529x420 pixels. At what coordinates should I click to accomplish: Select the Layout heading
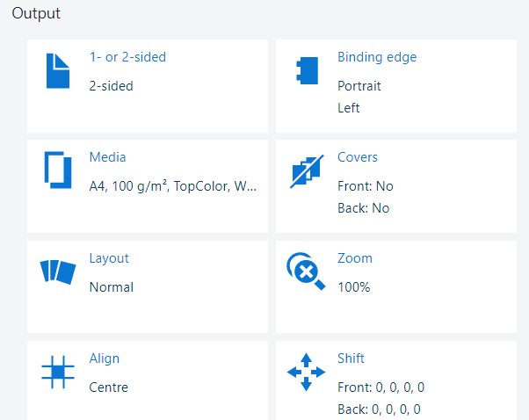pyautogui.click(x=109, y=258)
